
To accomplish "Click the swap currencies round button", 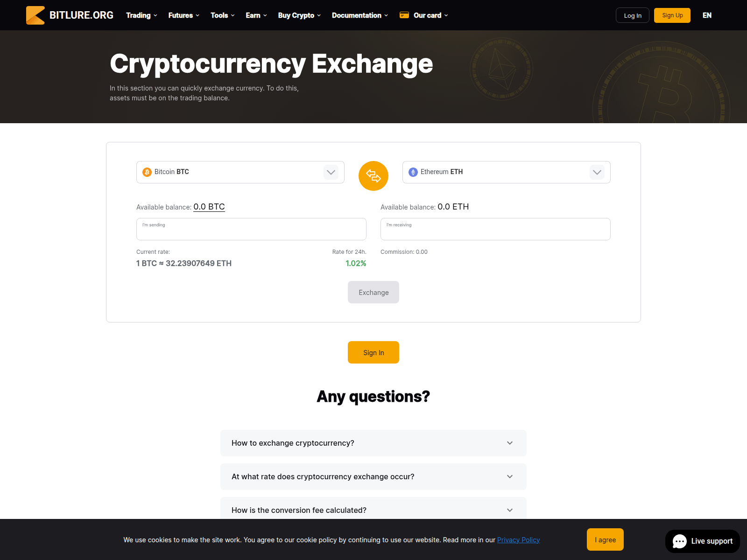I will (373, 176).
